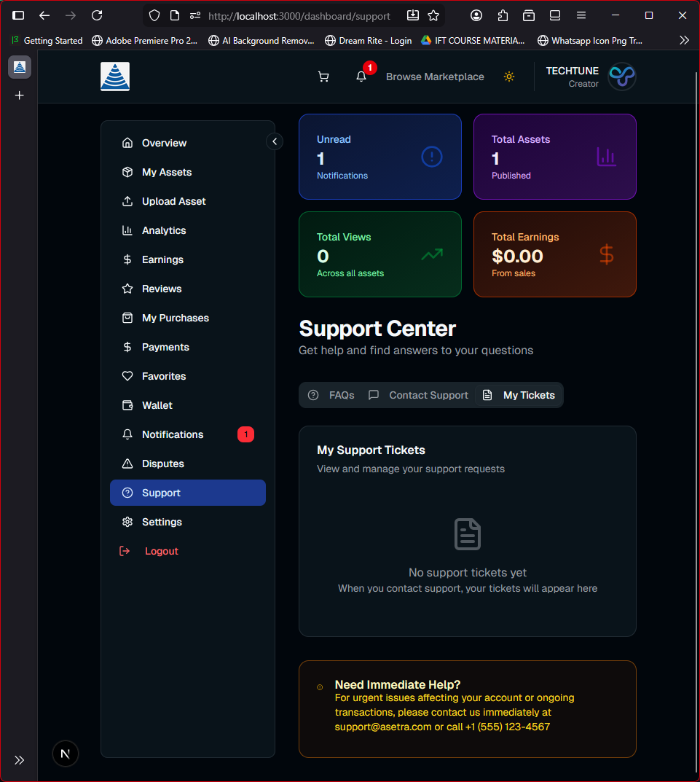Go to Analytics in sidebar
700x782 pixels.
[x=164, y=230]
